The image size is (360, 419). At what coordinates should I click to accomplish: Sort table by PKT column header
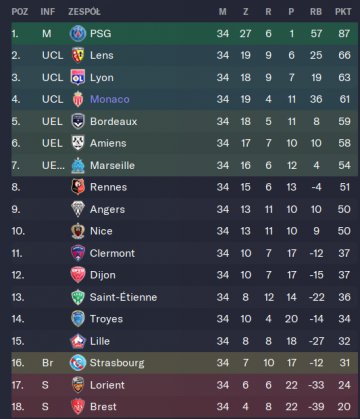[x=343, y=12]
